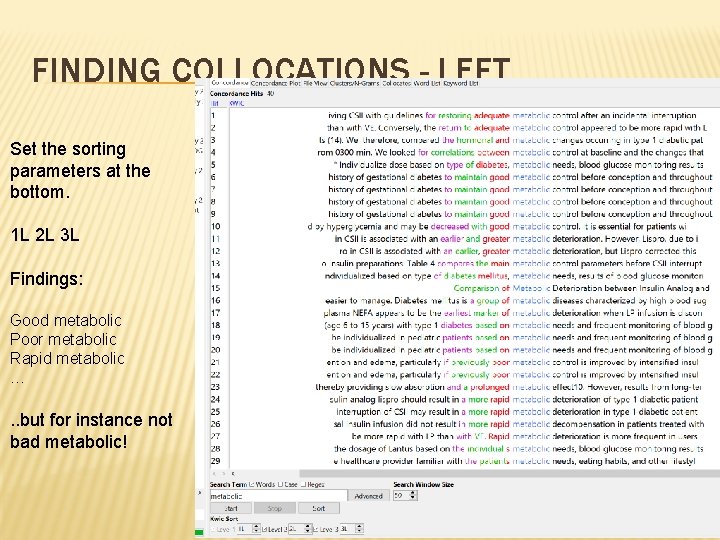
Task: Click the search term field containing metabolic
Action: point(278,496)
